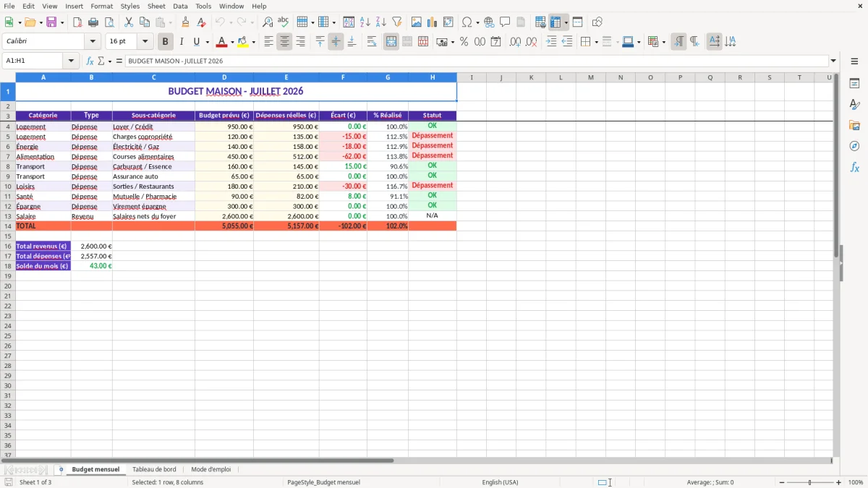Viewport: 868px width, 488px height.
Task: Open the Borders dropdown arrow
Action: 596,42
